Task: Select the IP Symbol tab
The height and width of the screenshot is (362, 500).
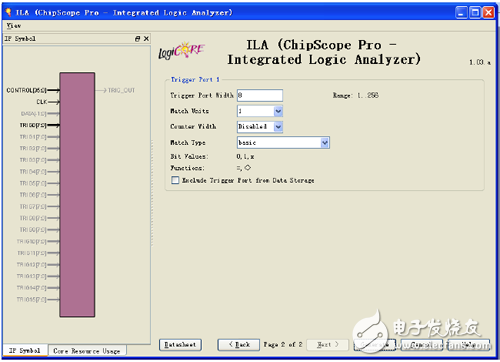Action: click(25, 351)
